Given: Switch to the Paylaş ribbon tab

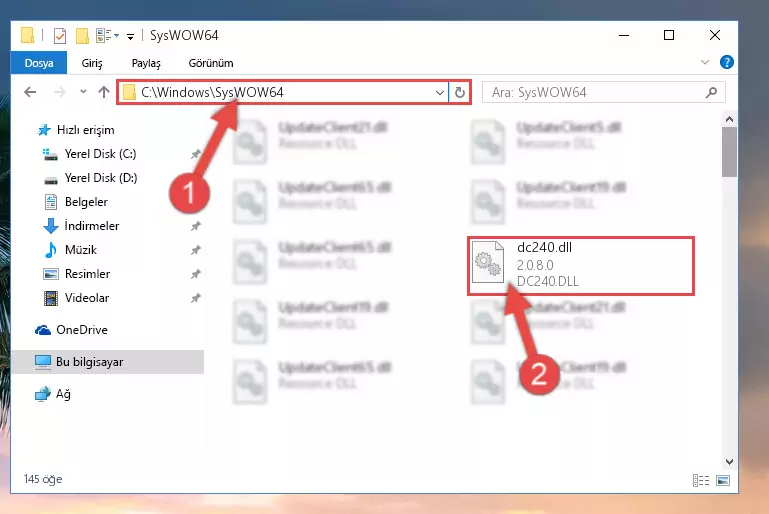Looking at the screenshot, I should (x=146, y=63).
